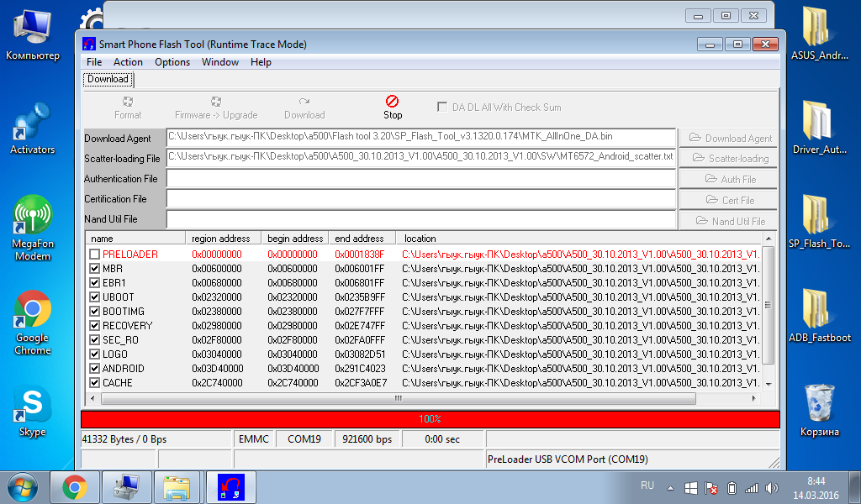Open the Driver_Aut... folder on desktop

point(819,129)
